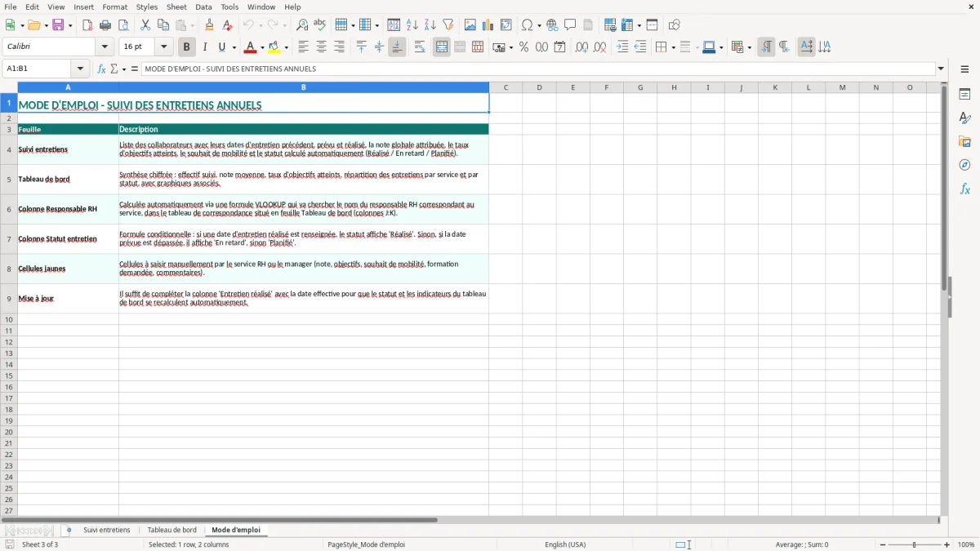Toggle Italic formatting
The height and width of the screenshot is (551, 980).
[205, 47]
